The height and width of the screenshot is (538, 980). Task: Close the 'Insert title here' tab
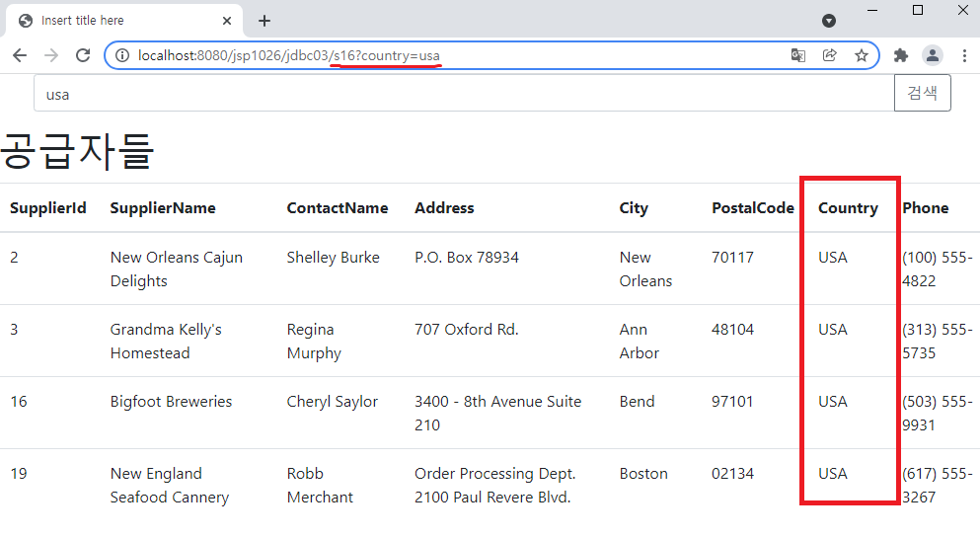click(227, 21)
